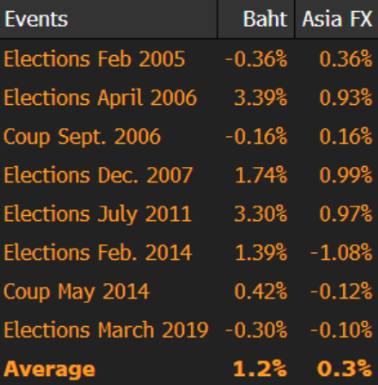The image size is (378, 385).
Task: Click the Asia FX value -1.08%
Action: tap(341, 253)
